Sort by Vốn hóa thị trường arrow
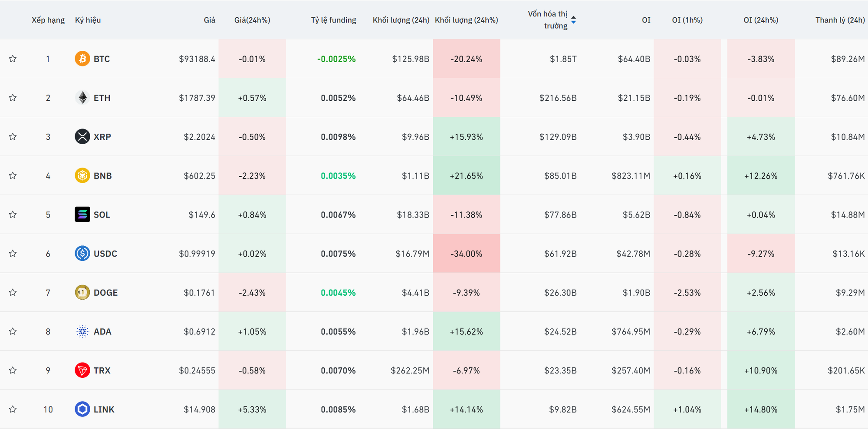 pos(573,20)
